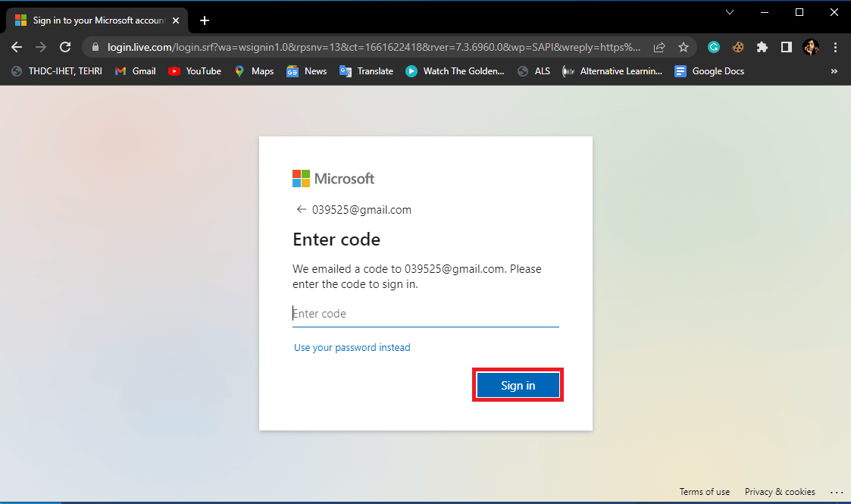851x504 pixels.
Task: Open a new tab with plus button
Action: [x=205, y=20]
